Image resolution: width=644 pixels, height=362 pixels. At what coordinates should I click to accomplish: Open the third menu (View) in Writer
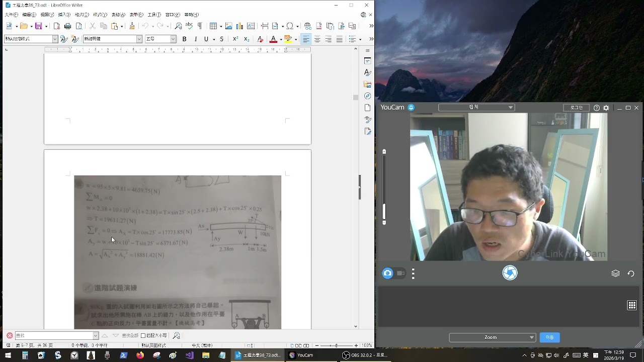tap(47, 15)
